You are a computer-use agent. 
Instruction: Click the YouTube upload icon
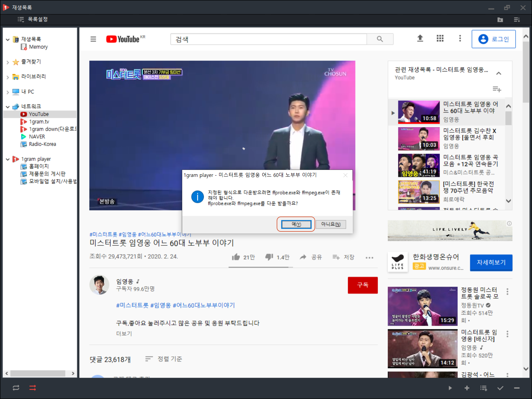click(420, 39)
